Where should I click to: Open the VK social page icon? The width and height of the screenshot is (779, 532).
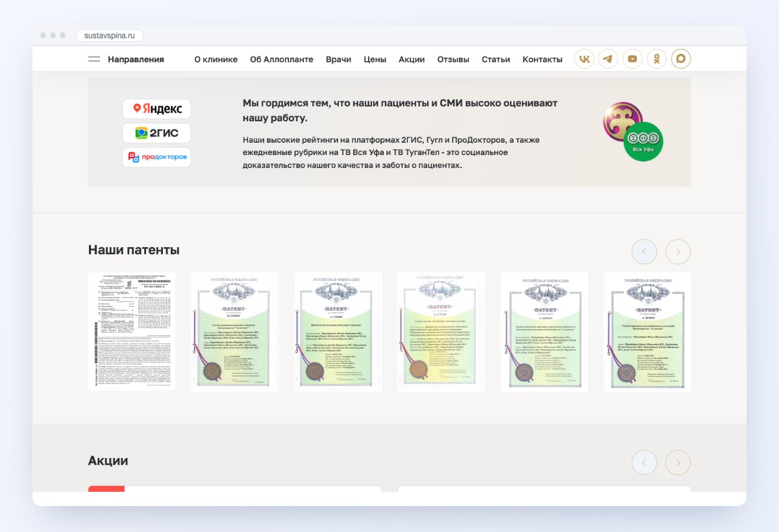click(x=584, y=59)
